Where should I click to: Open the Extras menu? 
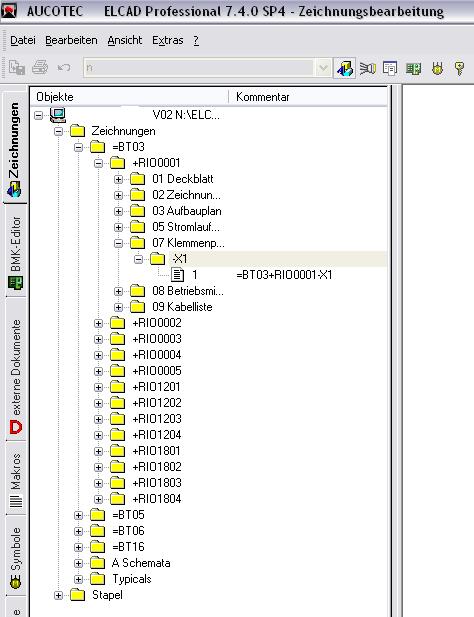[x=168, y=40]
